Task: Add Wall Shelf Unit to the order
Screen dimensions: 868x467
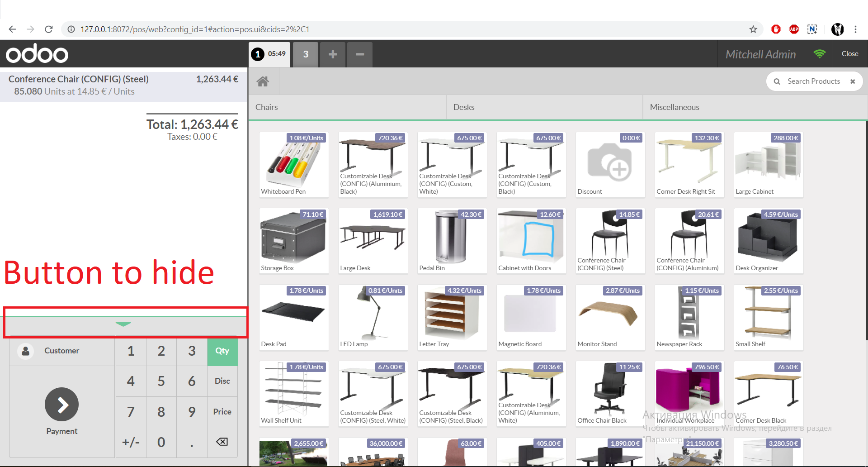Action: point(294,394)
